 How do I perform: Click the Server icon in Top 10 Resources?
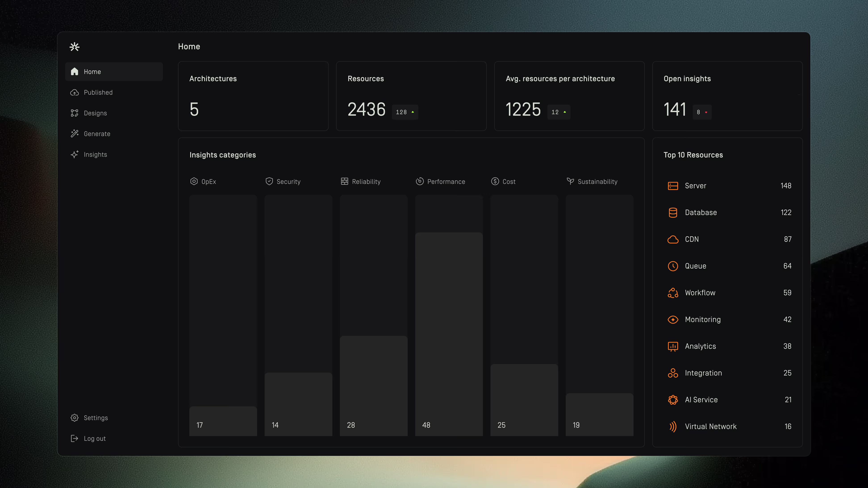click(x=673, y=186)
